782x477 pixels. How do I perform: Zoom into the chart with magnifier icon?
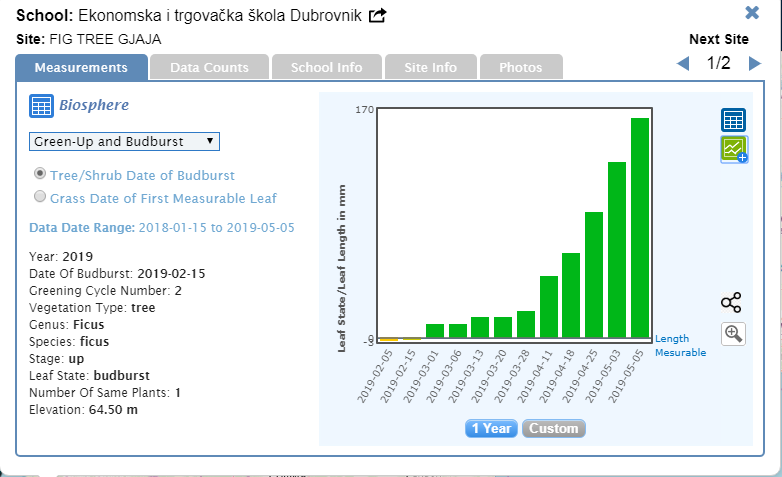(x=733, y=334)
